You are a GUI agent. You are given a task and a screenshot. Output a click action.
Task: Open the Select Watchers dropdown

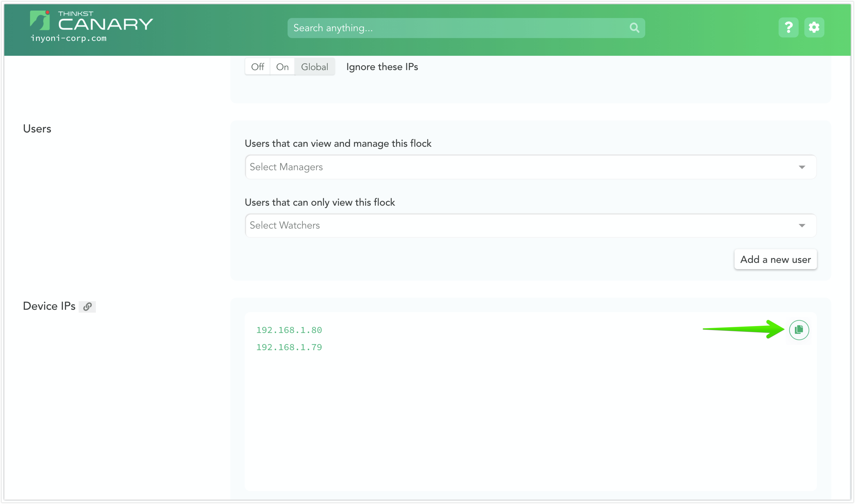click(x=531, y=226)
